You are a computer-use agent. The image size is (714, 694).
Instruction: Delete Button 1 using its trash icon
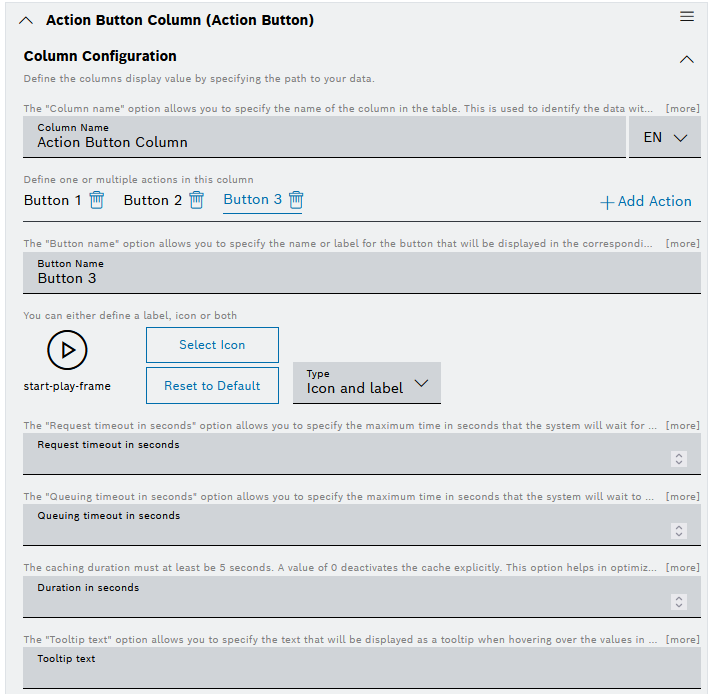[97, 200]
